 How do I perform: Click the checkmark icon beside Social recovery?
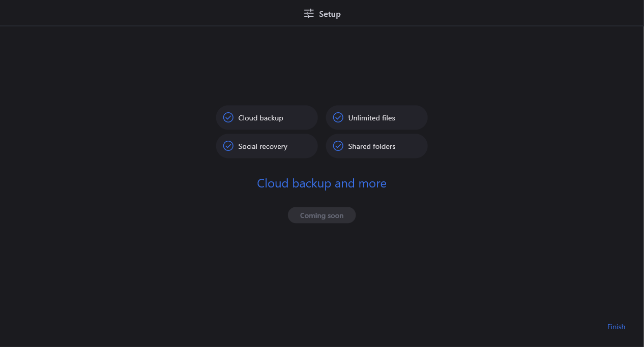pos(228,146)
